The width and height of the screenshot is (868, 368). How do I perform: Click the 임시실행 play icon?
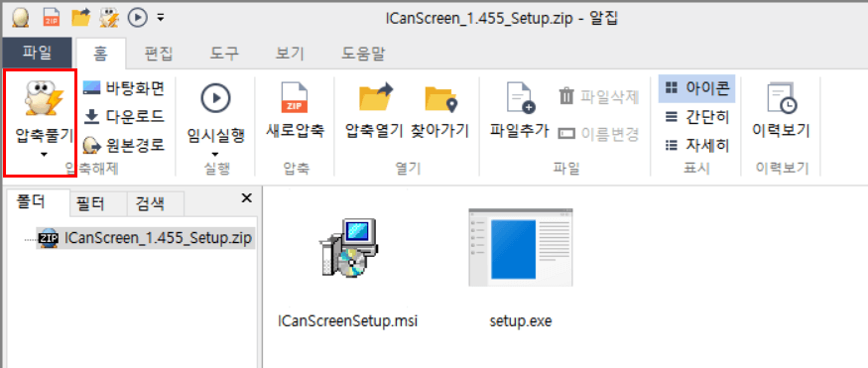[215, 98]
